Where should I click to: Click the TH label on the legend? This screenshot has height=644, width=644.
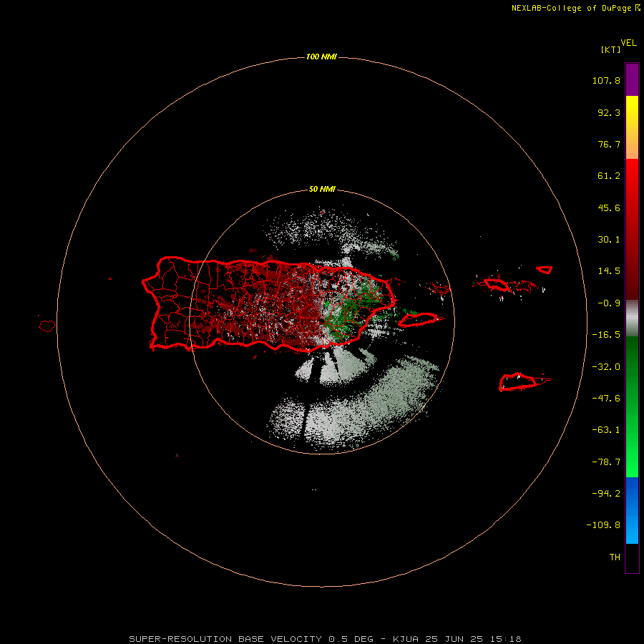pyautogui.click(x=615, y=557)
